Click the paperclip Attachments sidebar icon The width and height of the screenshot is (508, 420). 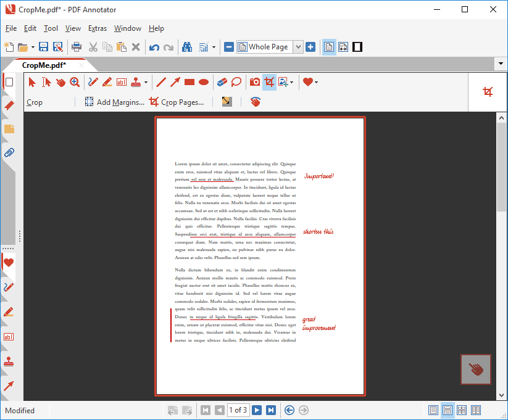tap(8, 152)
